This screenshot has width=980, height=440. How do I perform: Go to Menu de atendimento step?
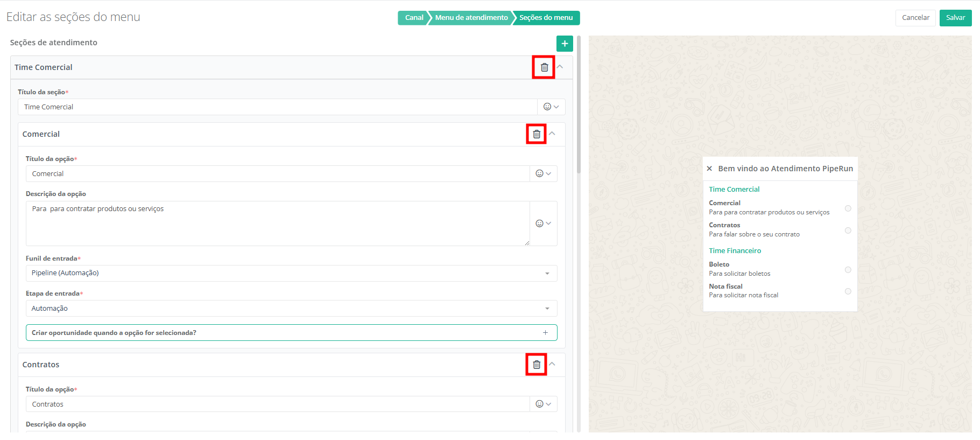[x=471, y=18]
